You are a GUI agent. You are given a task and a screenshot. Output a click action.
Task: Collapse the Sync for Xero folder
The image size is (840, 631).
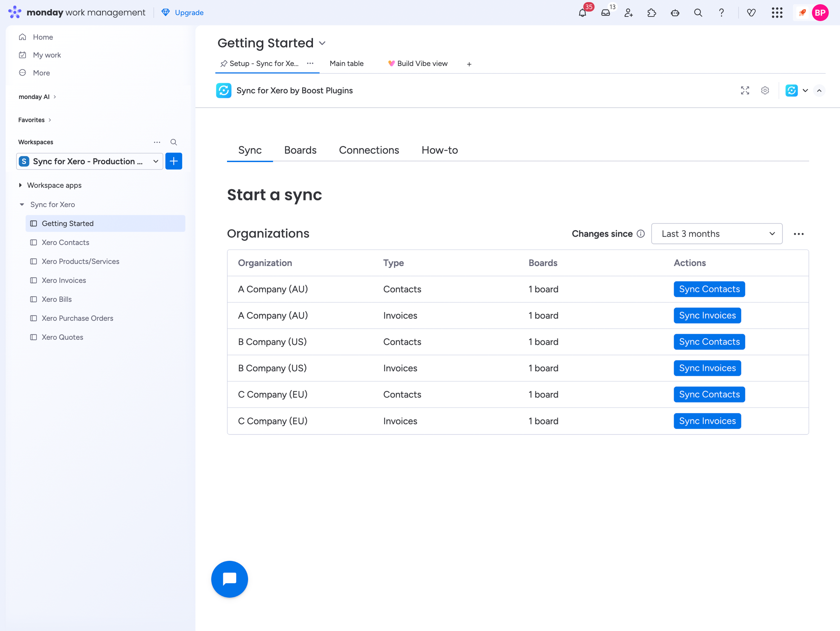tap(22, 204)
